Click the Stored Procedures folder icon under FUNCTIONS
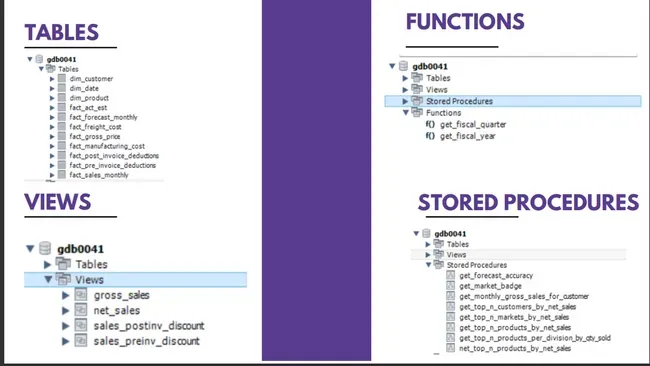Image resolution: width=650 pixels, height=366 pixels. pyautogui.click(x=417, y=101)
